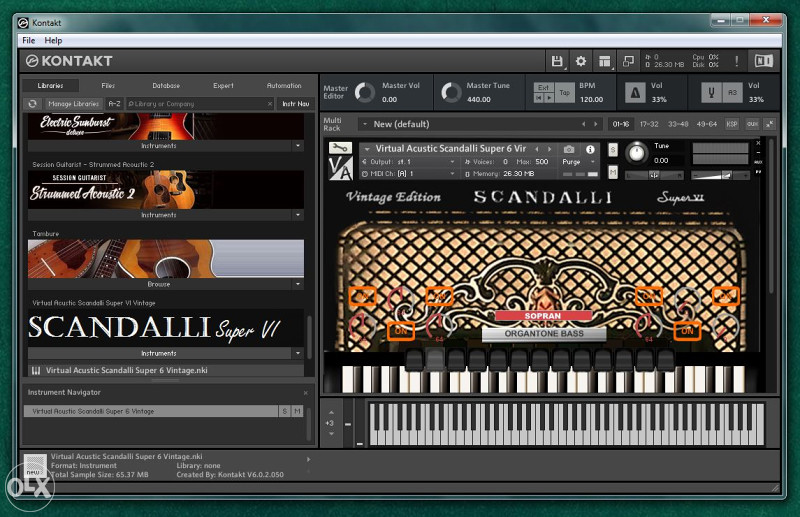Show rack page 17-32
This screenshot has width=800, height=517.
point(649,124)
